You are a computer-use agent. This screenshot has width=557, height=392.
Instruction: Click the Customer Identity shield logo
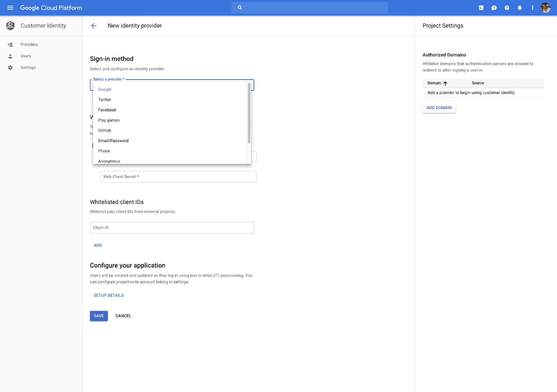click(x=10, y=26)
